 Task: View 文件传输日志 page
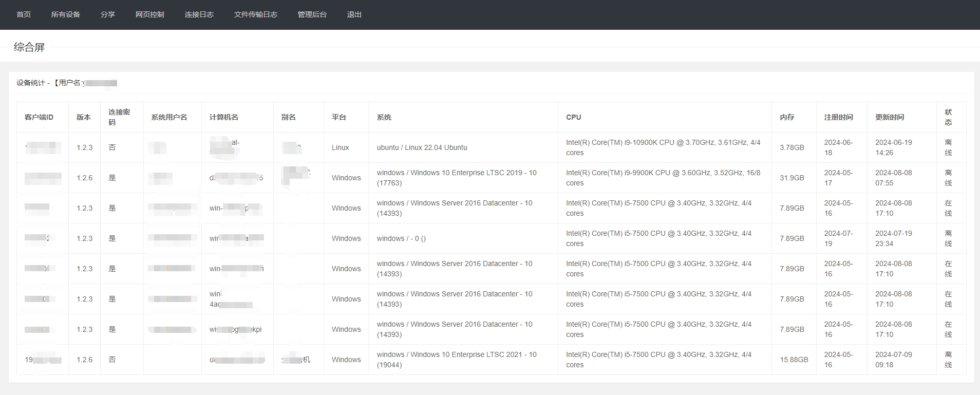[x=255, y=14]
